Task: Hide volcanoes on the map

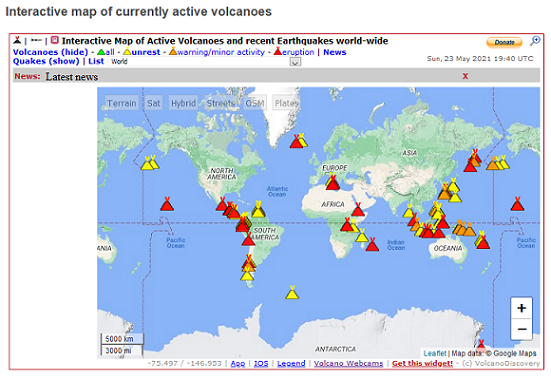Action: tap(50, 52)
